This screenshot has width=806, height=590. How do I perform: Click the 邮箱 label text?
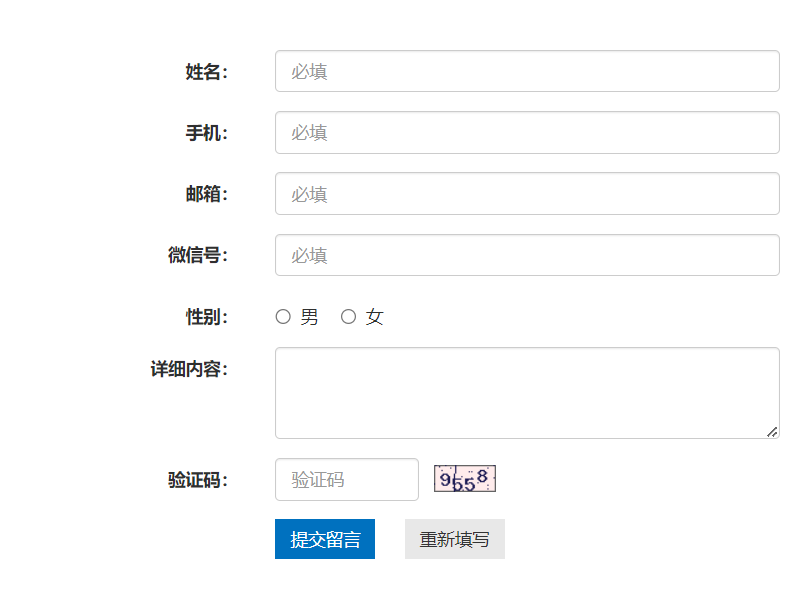pyautogui.click(x=206, y=194)
